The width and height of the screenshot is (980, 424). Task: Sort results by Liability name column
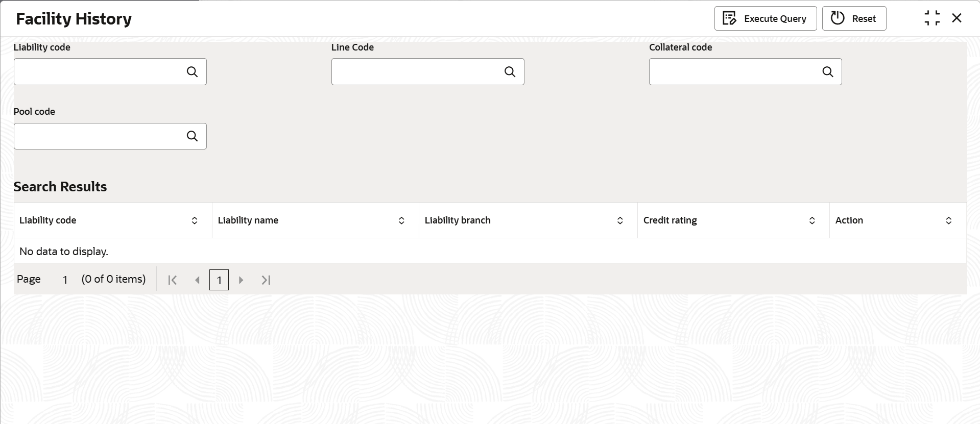pyautogui.click(x=401, y=220)
